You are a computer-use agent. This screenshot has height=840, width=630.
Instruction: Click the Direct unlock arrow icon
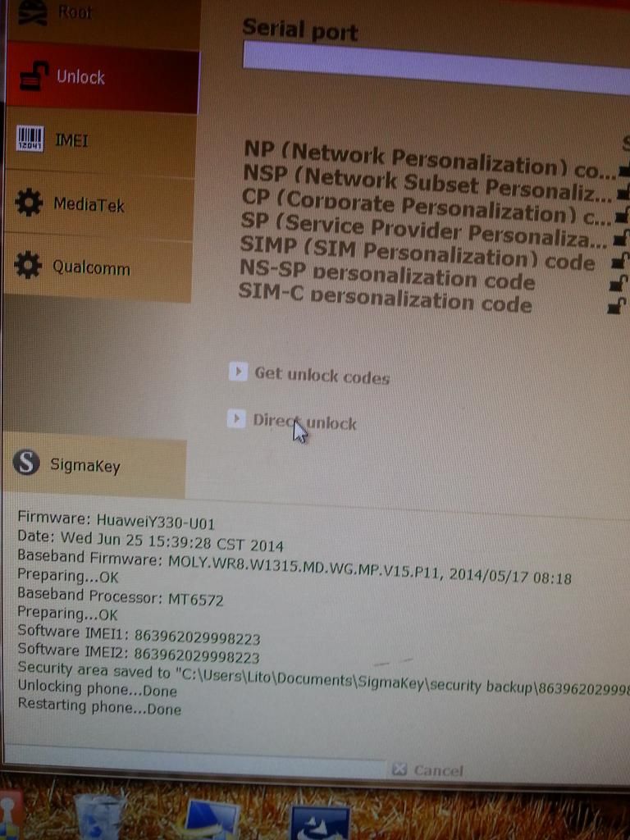point(236,419)
